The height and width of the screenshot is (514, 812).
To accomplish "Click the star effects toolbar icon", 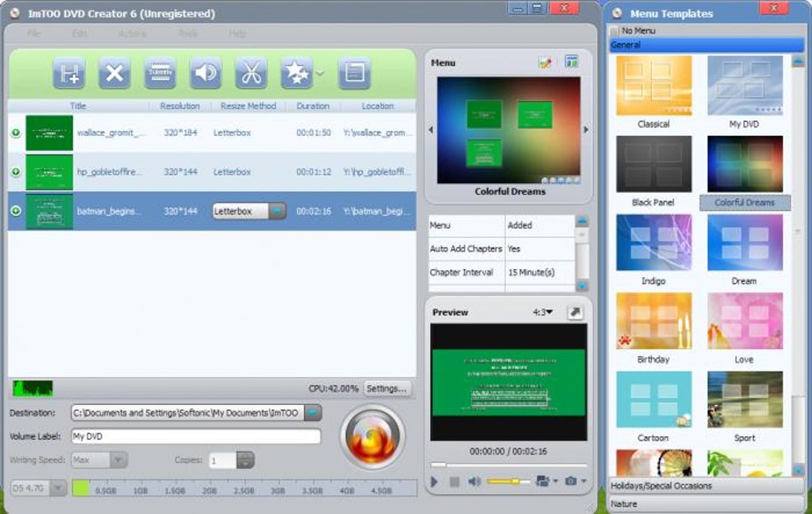I will [297, 73].
